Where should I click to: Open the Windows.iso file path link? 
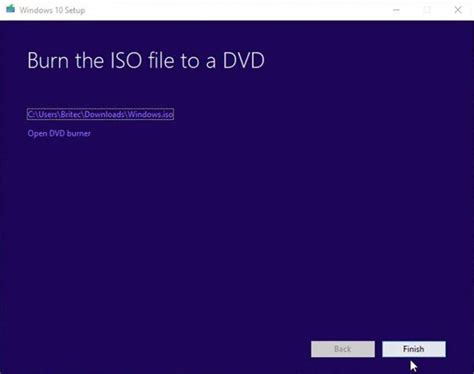[100, 114]
